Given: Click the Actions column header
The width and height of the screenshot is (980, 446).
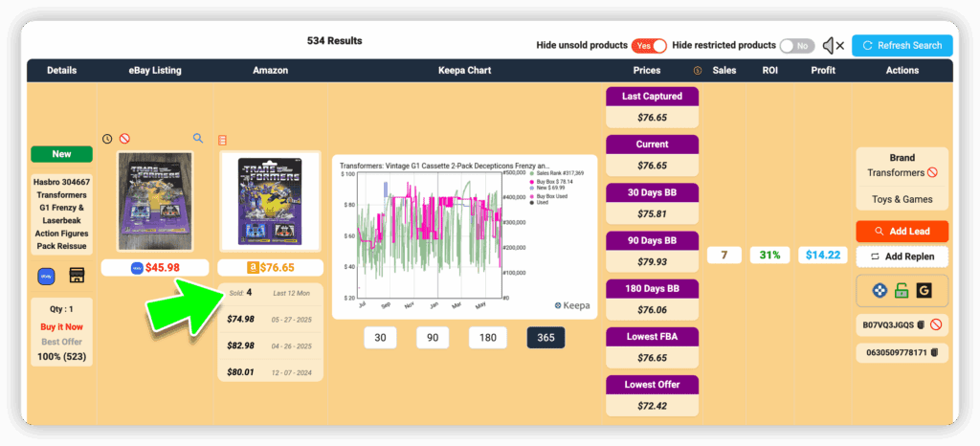Looking at the screenshot, I should click(x=902, y=71).
